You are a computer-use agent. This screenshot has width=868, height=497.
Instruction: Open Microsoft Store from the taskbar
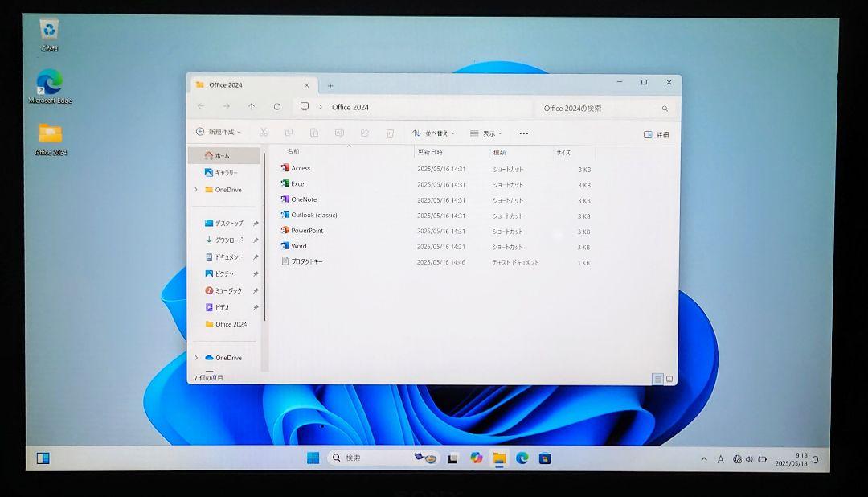click(545, 458)
